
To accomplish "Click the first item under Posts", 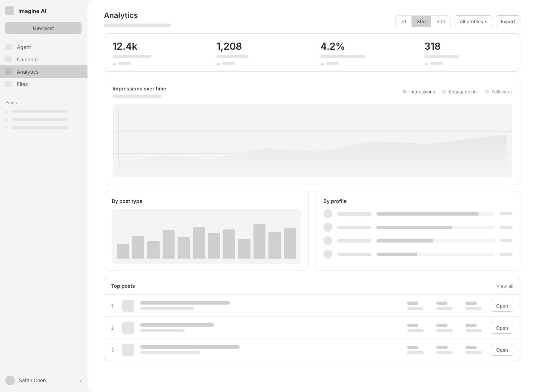I will point(37,112).
